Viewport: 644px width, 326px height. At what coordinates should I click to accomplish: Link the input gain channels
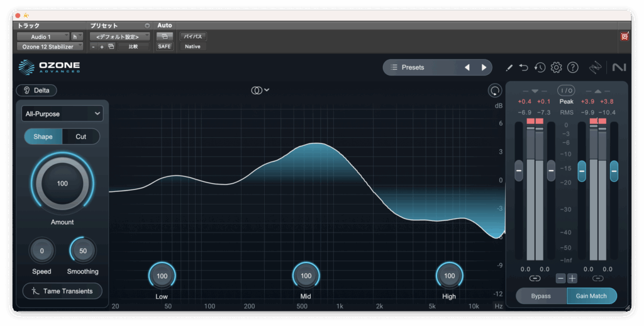click(535, 278)
